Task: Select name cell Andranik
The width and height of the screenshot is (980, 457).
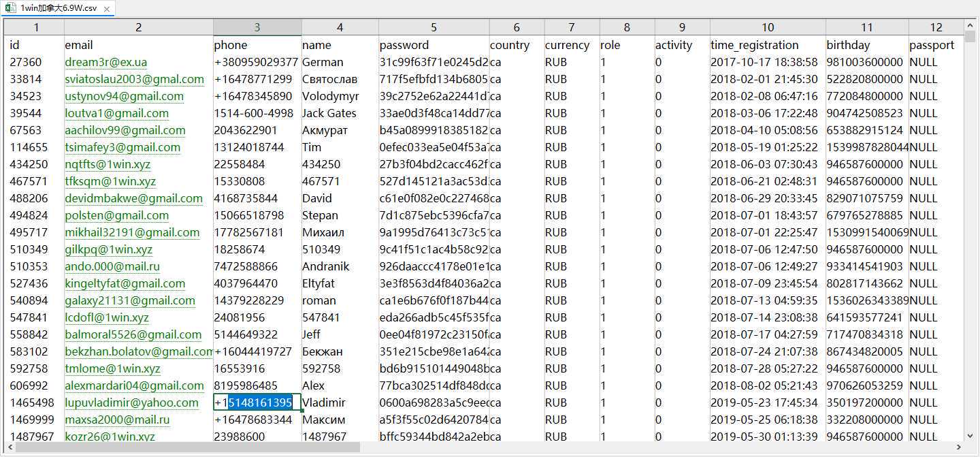Action: click(340, 266)
